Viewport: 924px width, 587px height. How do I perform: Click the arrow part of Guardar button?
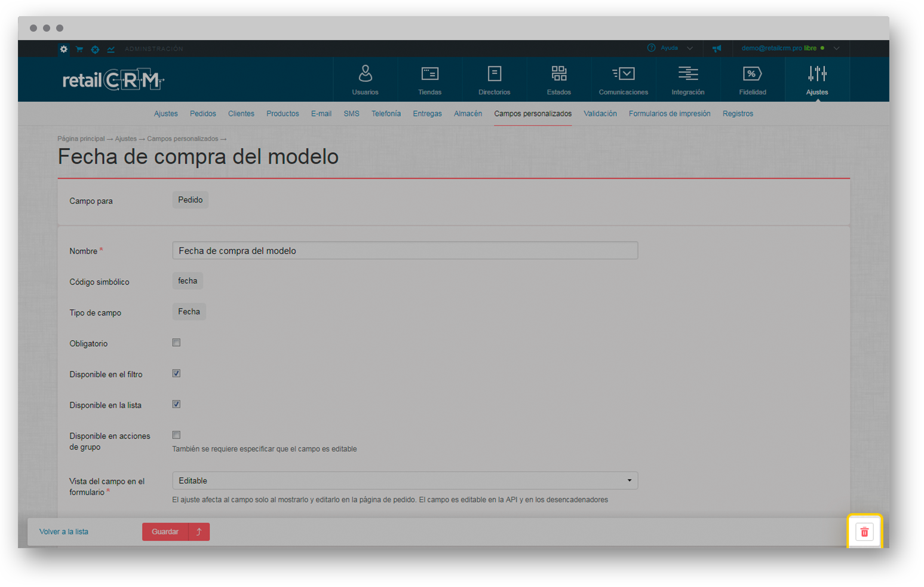(x=199, y=532)
